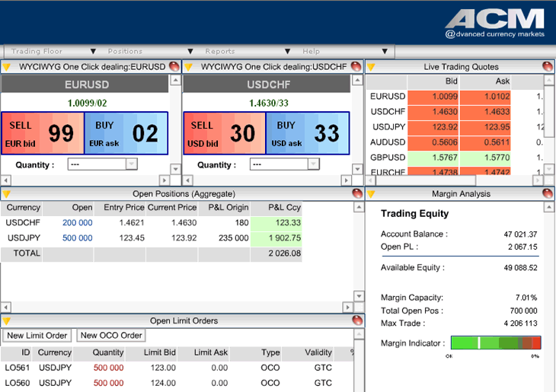
Task: Click the Max Trade value 4 206 113
Action: click(520, 323)
